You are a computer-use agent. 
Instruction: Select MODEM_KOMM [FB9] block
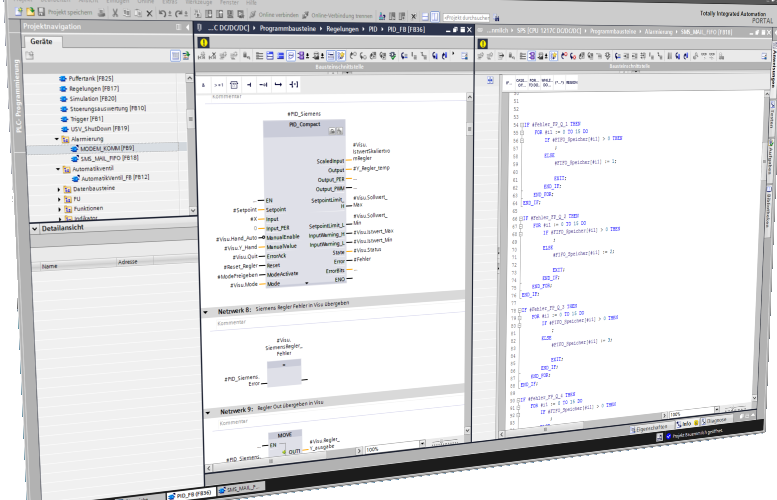point(103,148)
